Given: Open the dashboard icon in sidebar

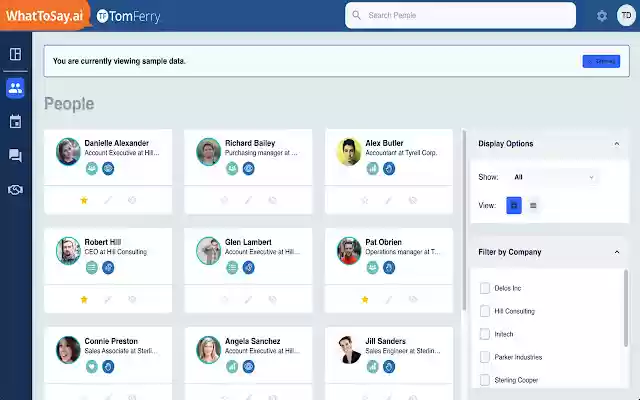Looking at the screenshot, I should (16, 54).
